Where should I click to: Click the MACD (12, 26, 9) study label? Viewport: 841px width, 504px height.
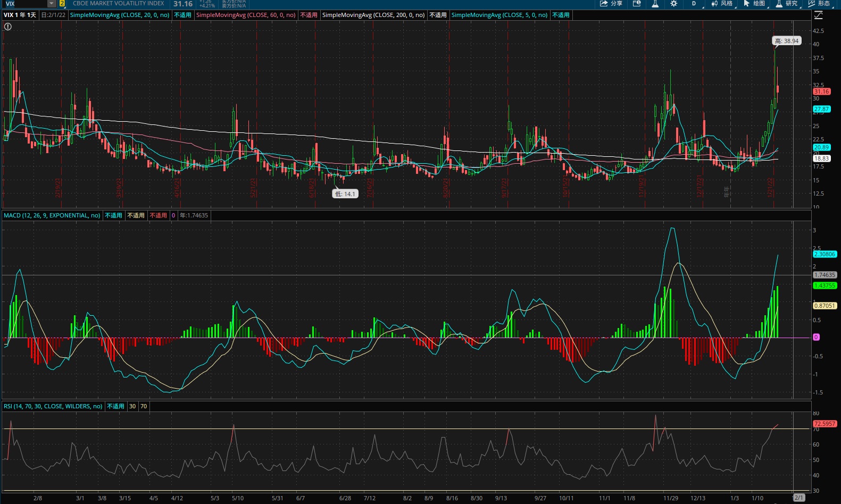[52, 215]
